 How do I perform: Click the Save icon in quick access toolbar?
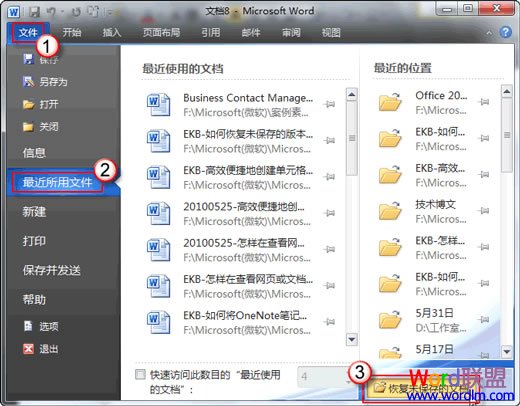pos(34,12)
